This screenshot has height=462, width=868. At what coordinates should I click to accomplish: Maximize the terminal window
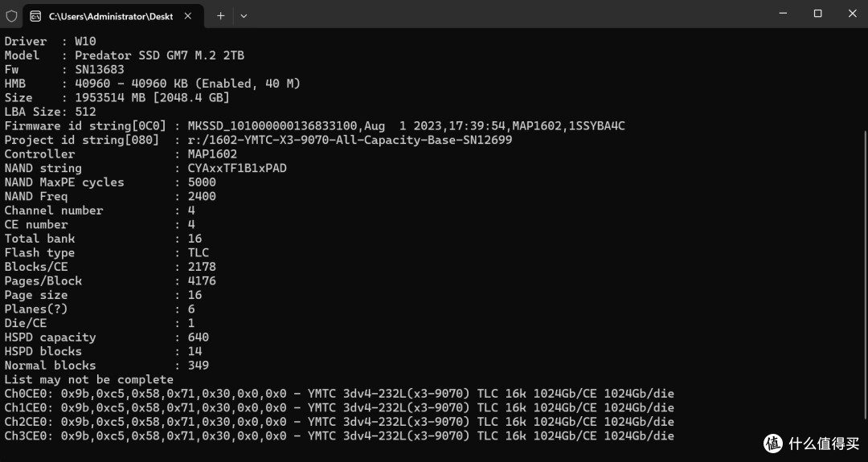[817, 14]
